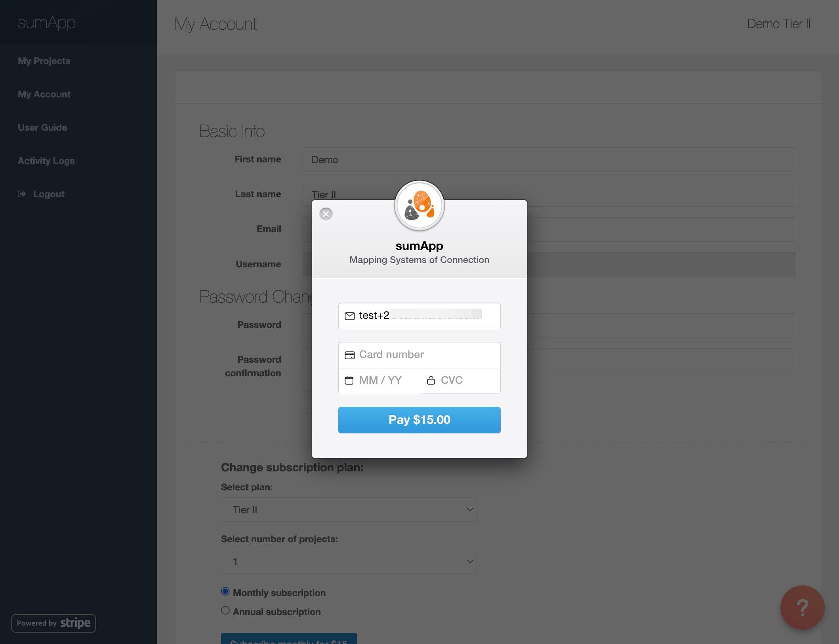Click the sumApp logo in payment dialog
The image size is (839, 644).
click(419, 206)
